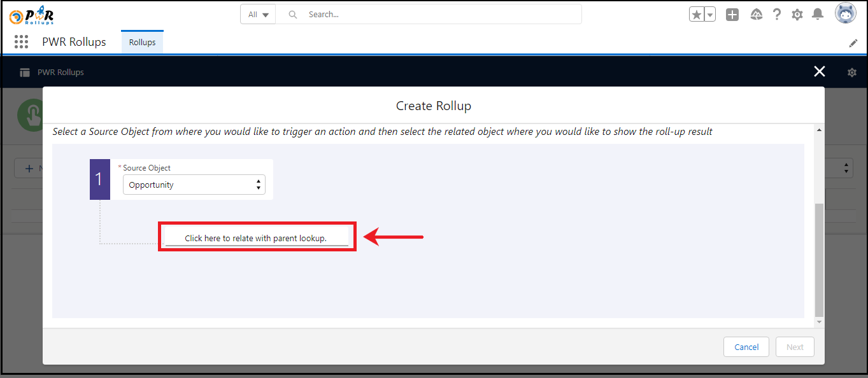Click the PWR Rollups app name
Image resolution: width=868 pixels, height=378 pixels.
coord(74,41)
